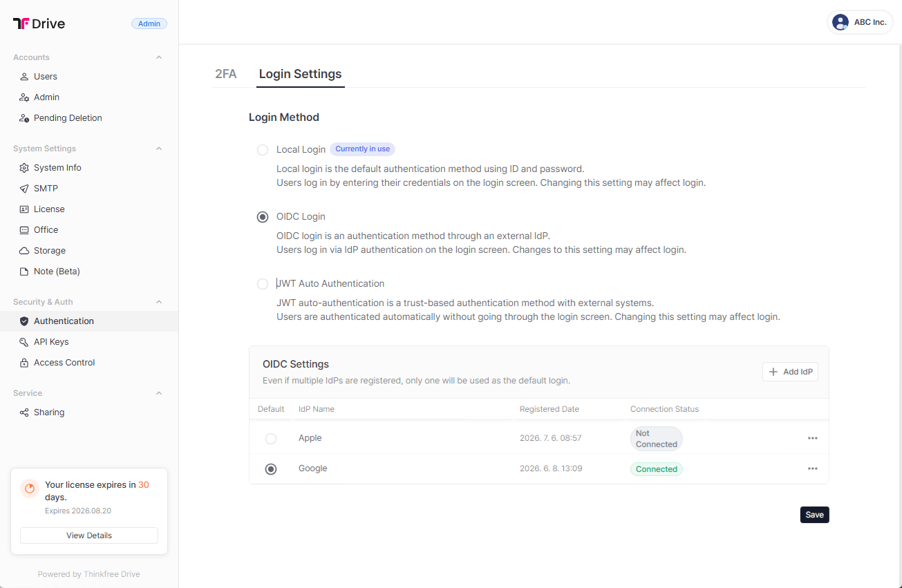
Task: Click the ABC Inc. account button
Action: click(x=860, y=22)
